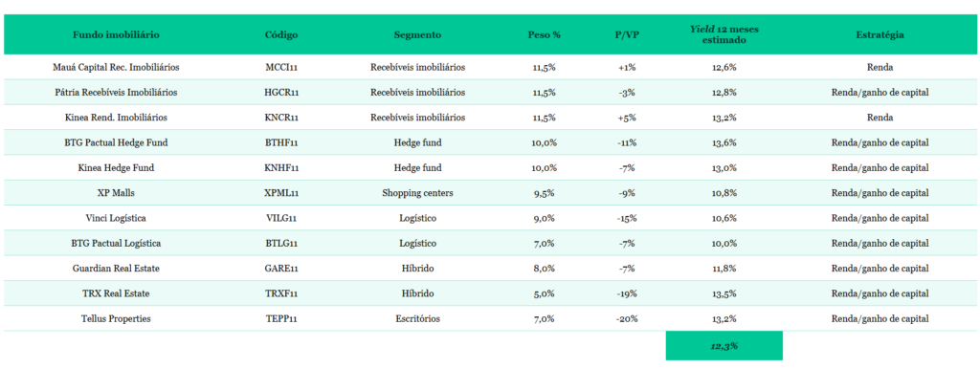Select the -20% P/VP value for TEPP11
This screenshot has width=980, height=368.
tap(627, 318)
